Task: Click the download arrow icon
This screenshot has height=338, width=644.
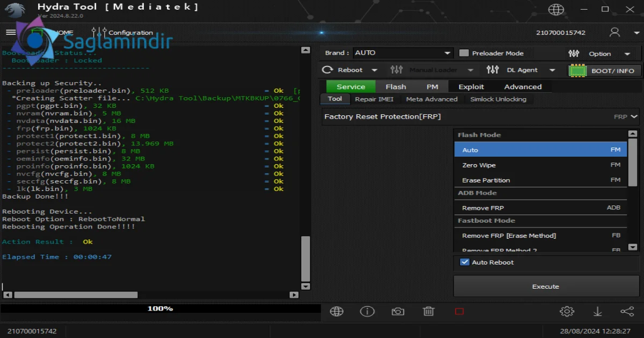Action: (597, 311)
